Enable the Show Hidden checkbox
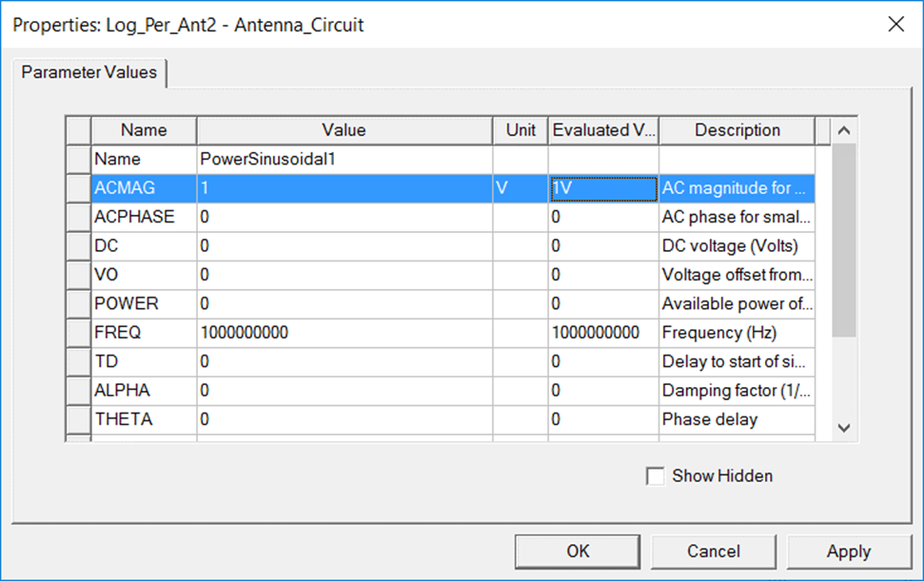Screen dimensions: 924x581 pyautogui.click(x=655, y=475)
